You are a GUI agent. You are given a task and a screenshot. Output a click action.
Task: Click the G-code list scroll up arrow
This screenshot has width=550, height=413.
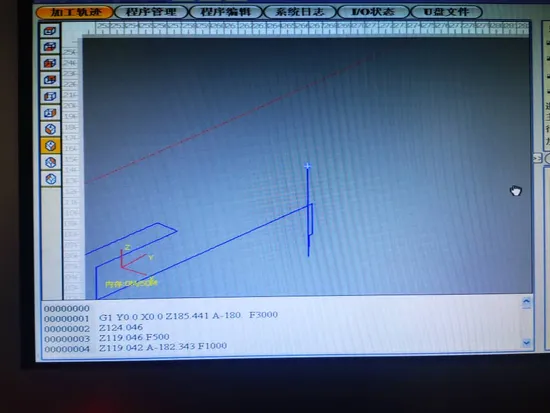click(526, 302)
